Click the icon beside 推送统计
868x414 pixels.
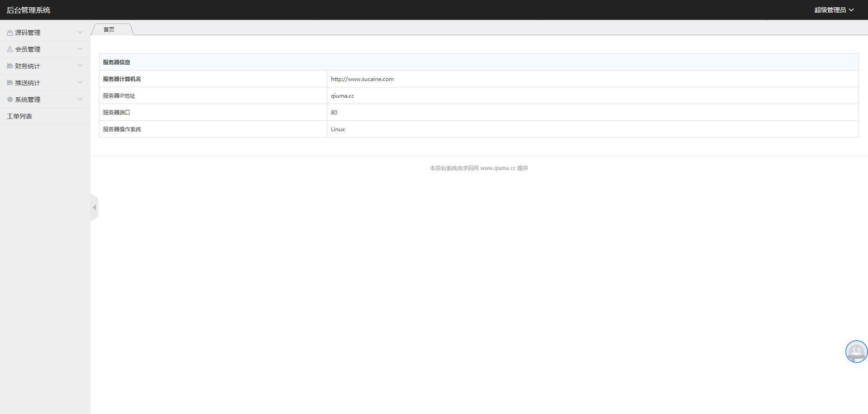[x=10, y=83]
